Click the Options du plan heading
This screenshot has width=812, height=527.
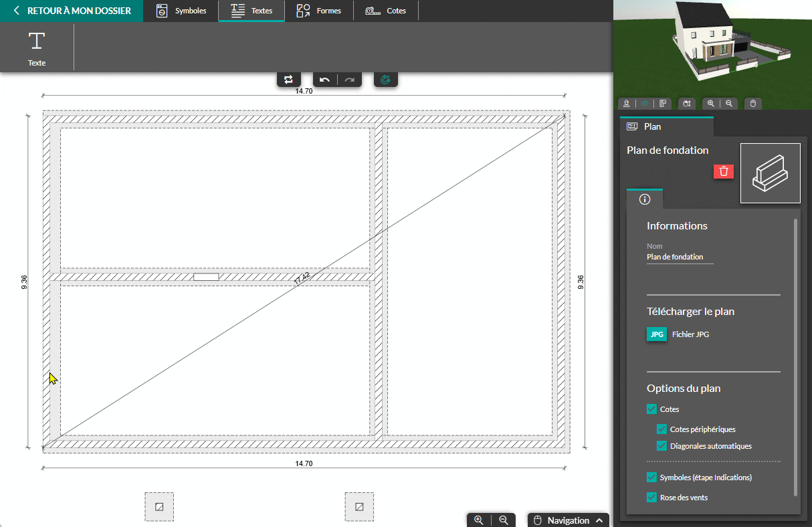coord(684,389)
